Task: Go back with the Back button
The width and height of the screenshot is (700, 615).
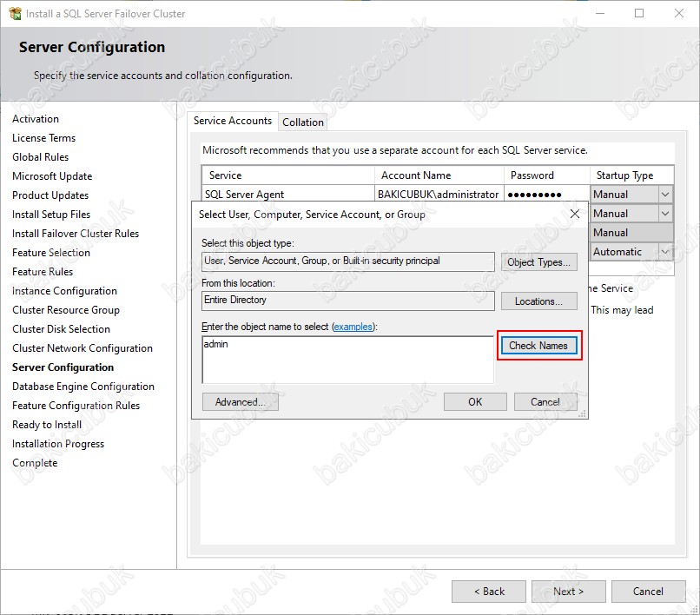Action: click(489, 592)
